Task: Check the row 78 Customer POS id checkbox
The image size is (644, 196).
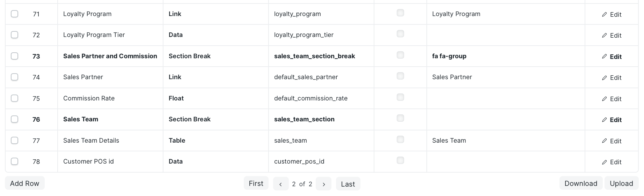Action: [x=14, y=161]
